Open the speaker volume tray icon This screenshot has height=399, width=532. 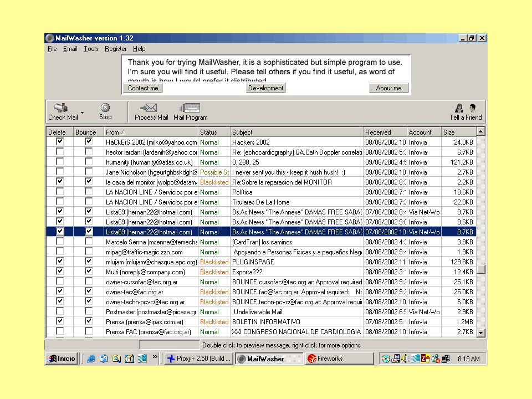(405, 359)
